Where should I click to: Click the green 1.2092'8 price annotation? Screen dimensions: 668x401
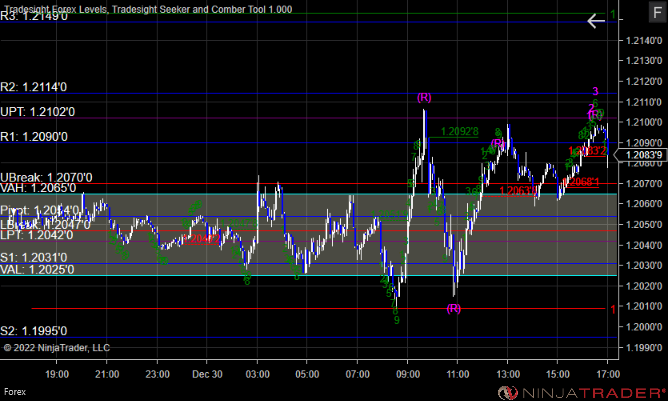(x=460, y=131)
